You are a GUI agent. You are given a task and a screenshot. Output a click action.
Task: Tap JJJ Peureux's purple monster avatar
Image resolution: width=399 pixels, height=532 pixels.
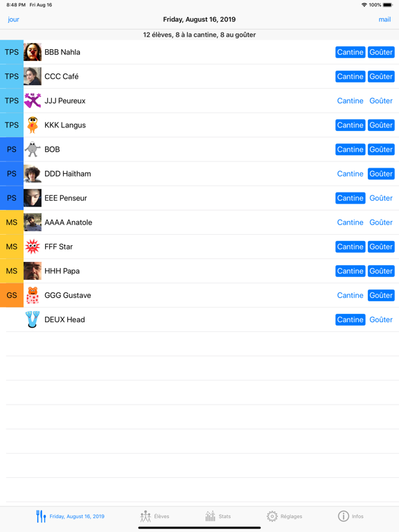point(33,100)
